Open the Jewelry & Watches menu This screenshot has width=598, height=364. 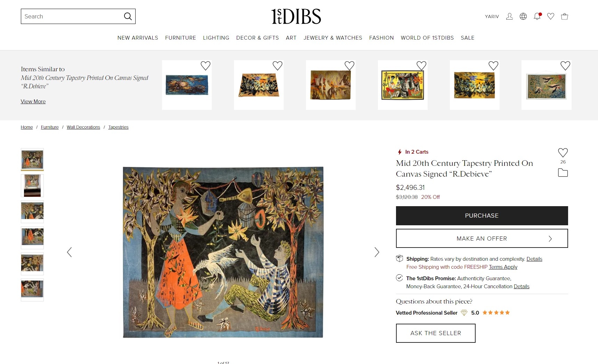pos(333,38)
